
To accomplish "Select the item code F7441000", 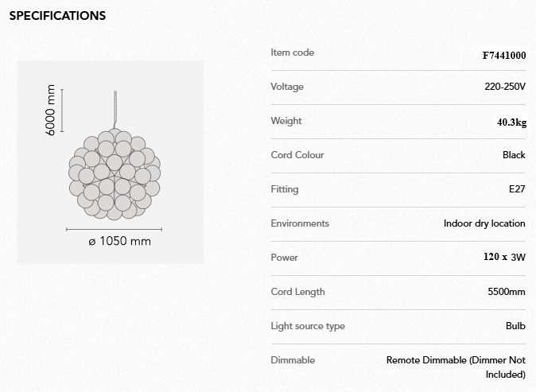I will [503, 56].
